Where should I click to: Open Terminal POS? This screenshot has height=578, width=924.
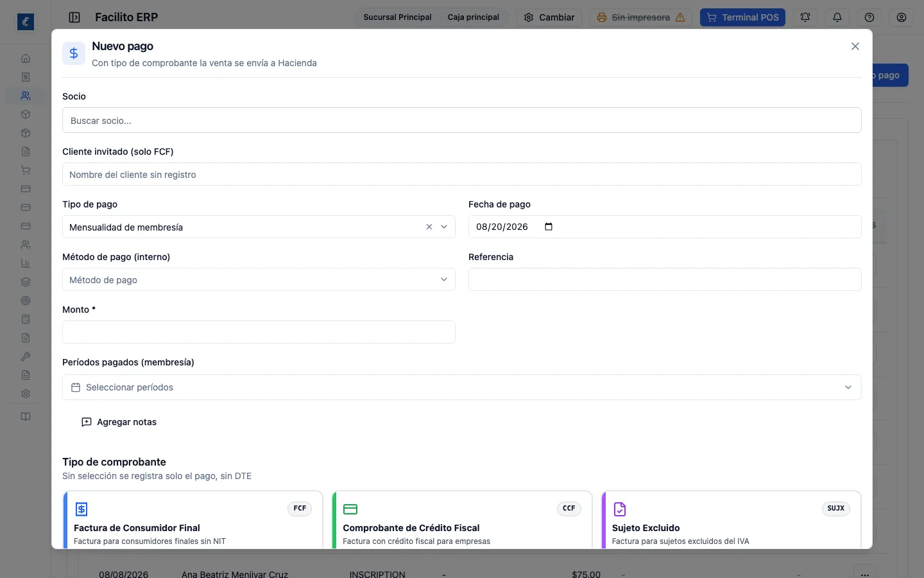click(x=742, y=17)
